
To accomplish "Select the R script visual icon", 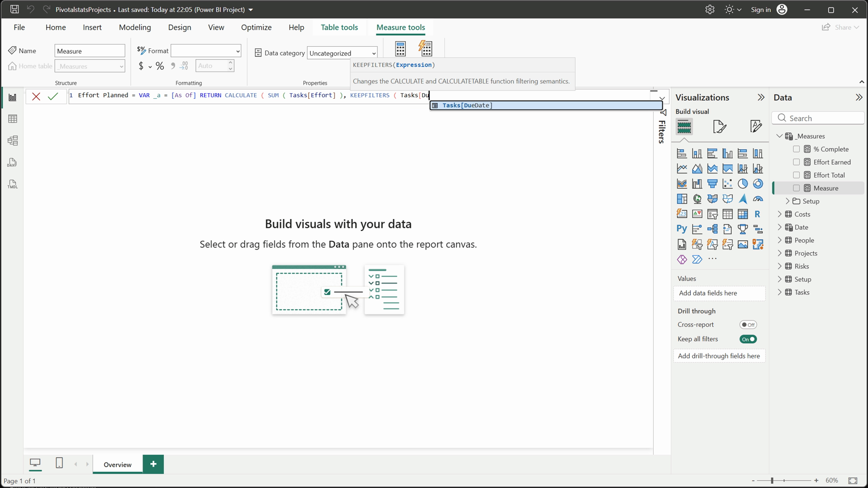I will tap(758, 214).
